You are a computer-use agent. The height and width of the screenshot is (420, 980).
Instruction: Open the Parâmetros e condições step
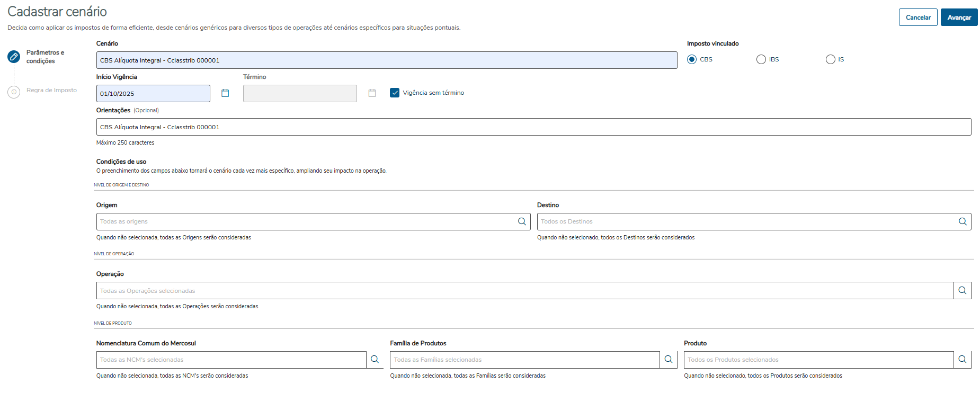45,57
